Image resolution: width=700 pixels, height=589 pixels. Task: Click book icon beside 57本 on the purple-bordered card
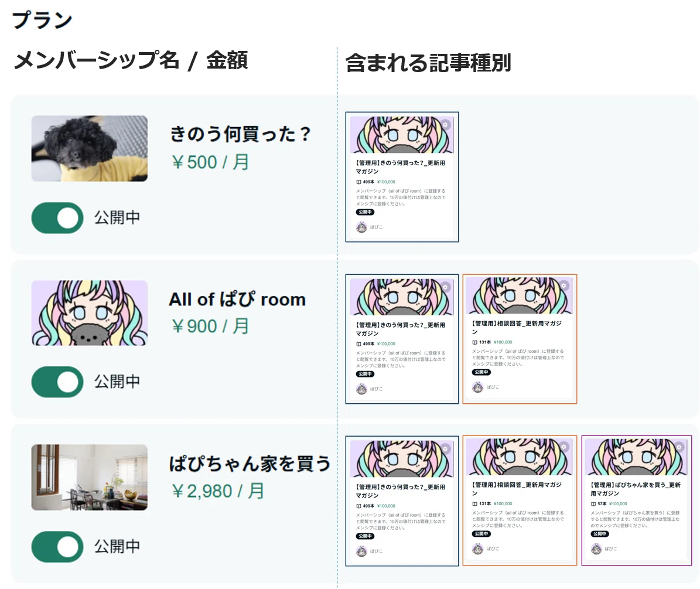coord(593,503)
